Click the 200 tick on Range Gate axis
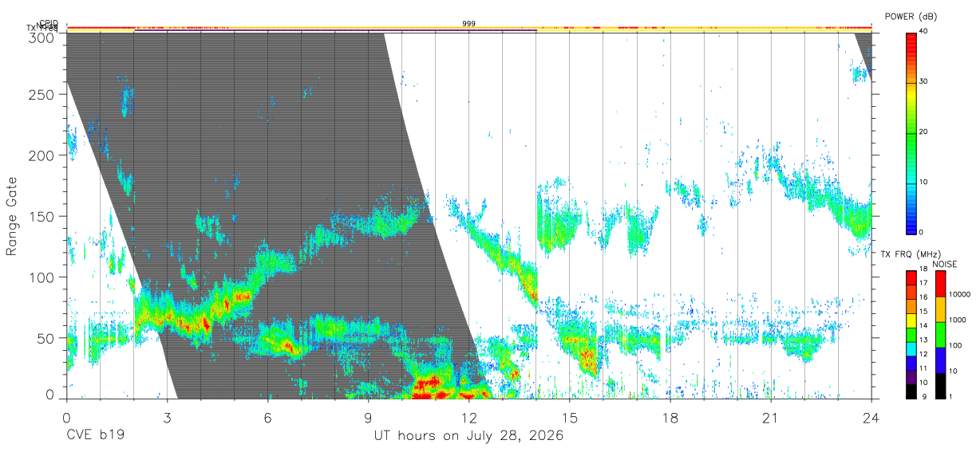This screenshot has height=452, width=980. click(41, 155)
